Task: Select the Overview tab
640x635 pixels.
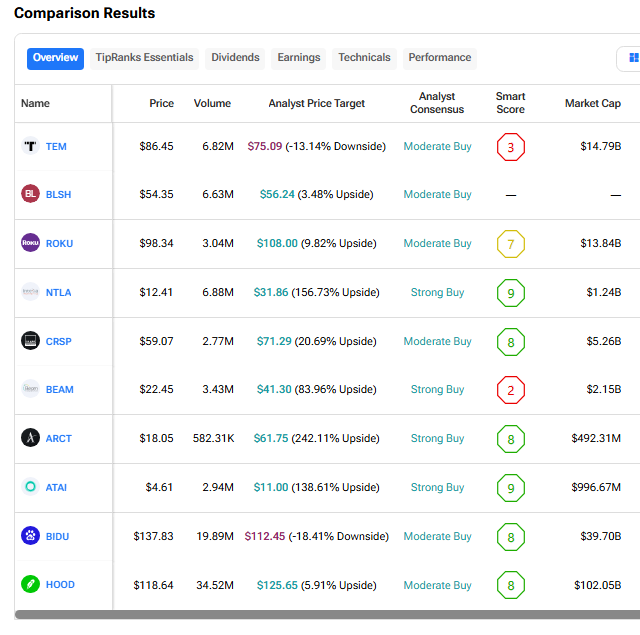Action: [55, 58]
